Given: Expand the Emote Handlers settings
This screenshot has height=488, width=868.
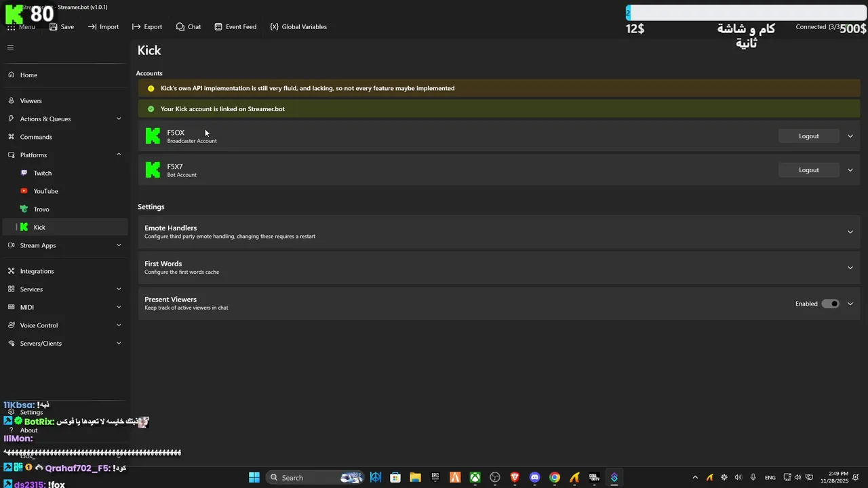Looking at the screenshot, I should pyautogui.click(x=850, y=232).
